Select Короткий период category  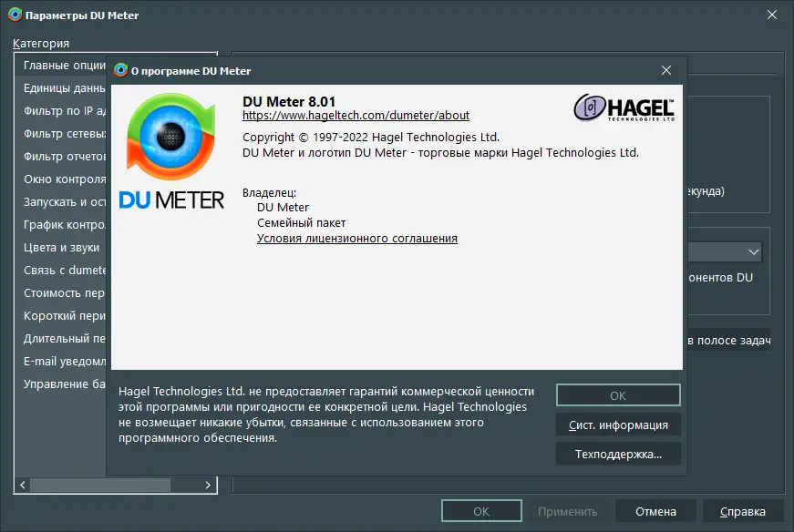pyautogui.click(x=61, y=316)
